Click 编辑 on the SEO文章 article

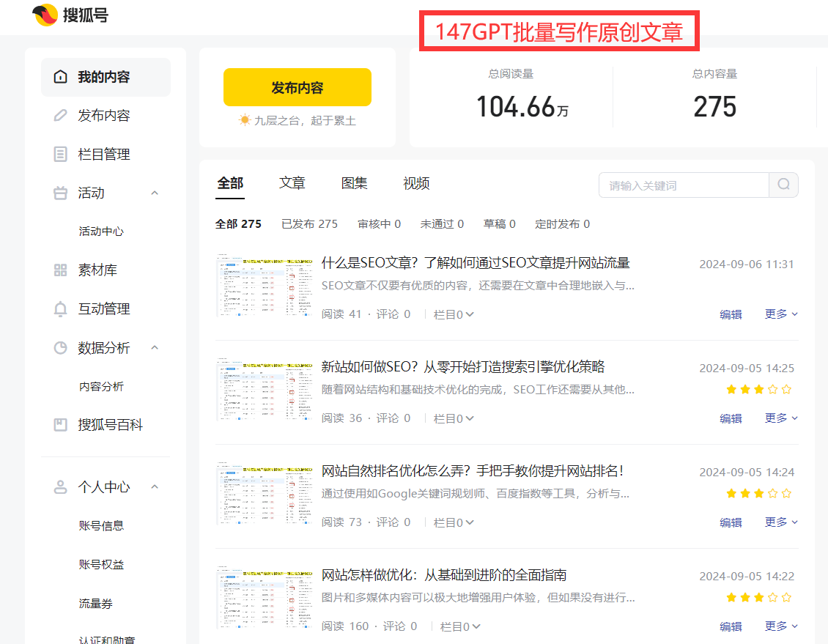point(731,314)
